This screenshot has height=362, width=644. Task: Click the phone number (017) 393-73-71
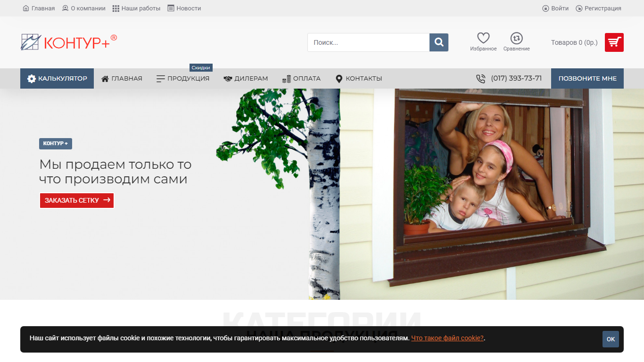coord(516,78)
